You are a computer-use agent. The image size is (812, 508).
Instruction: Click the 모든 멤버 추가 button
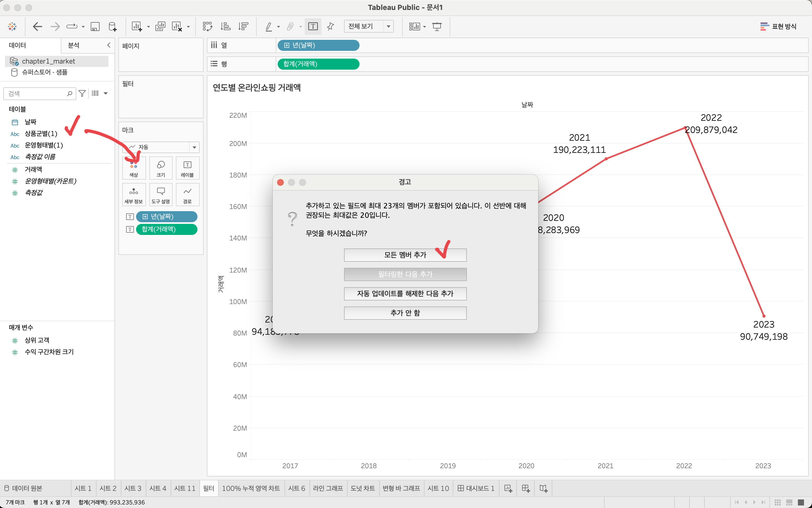pyautogui.click(x=405, y=255)
